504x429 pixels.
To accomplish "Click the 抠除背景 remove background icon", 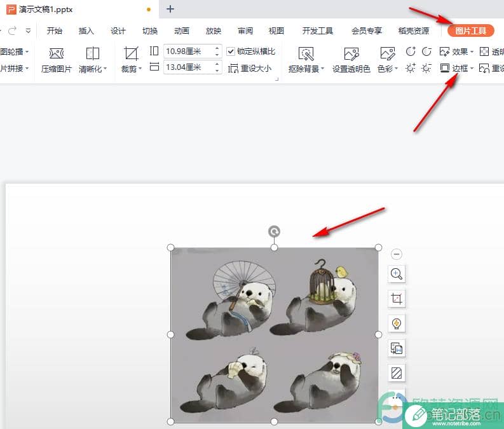I will click(306, 53).
